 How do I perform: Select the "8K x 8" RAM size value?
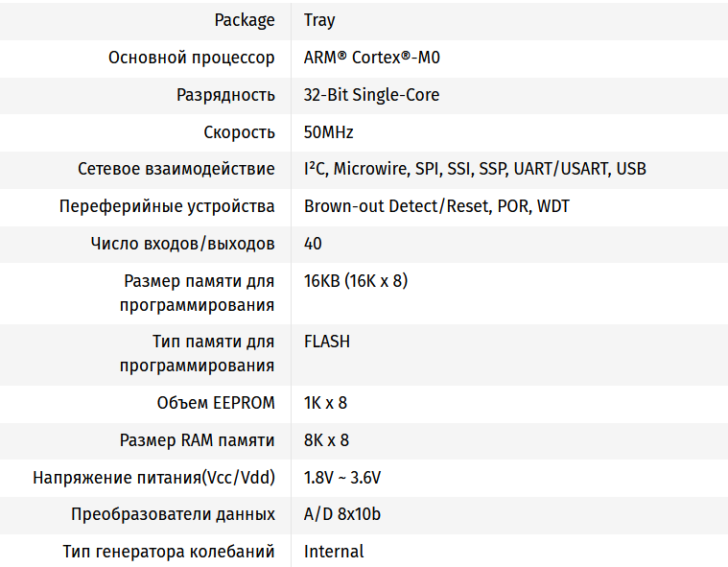click(x=326, y=440)
